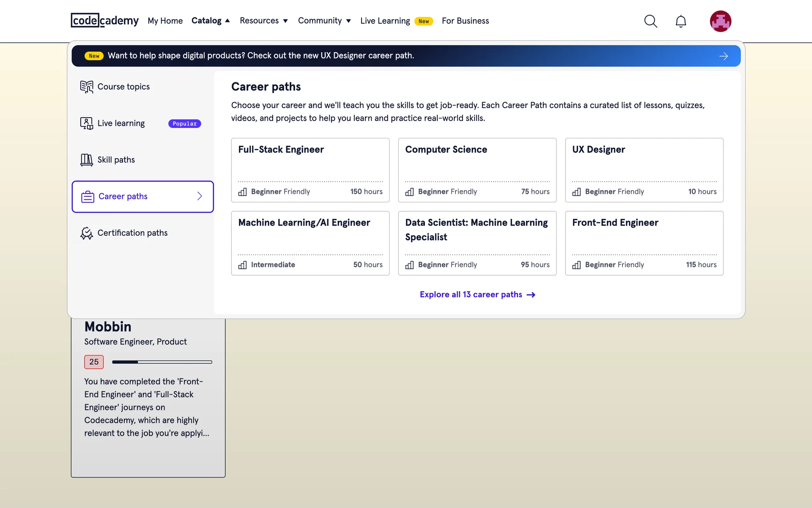Open Live Learning nav item
The image size is (812, 508).
tap(385, 21)
